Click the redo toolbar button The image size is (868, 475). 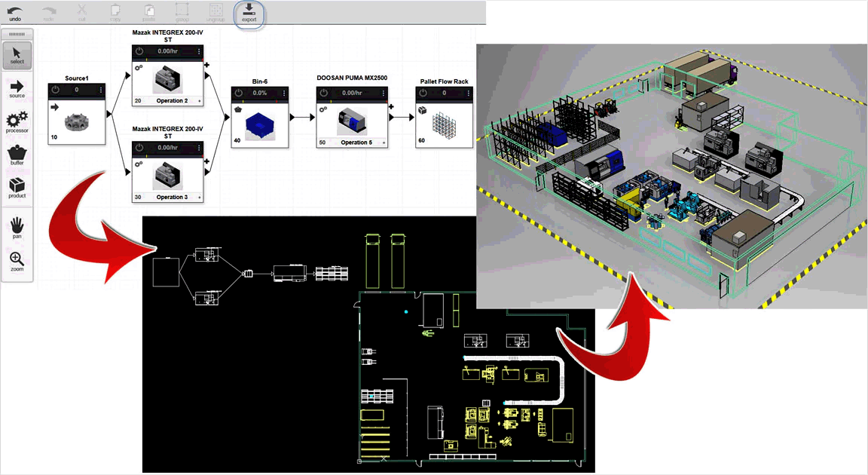pyautogui.click(x=49, y=14)
